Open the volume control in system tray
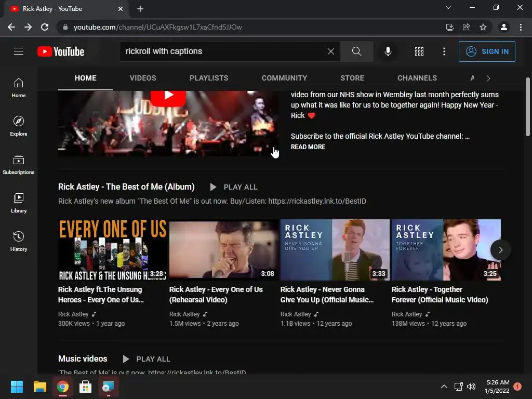This screenshot has height=399, width=532. pyautogui.click(x=471, y=387)
